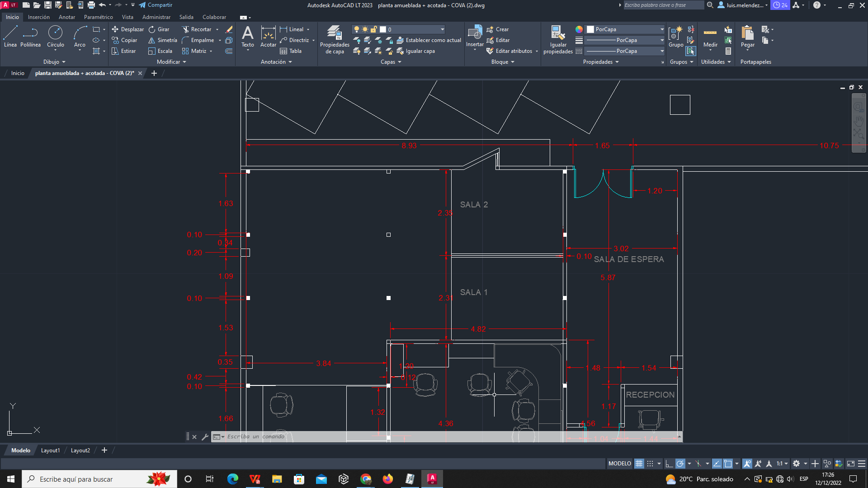Click the object color wheel swatch
The height and width of the screenshot is (488, 868).
(579, 29)
